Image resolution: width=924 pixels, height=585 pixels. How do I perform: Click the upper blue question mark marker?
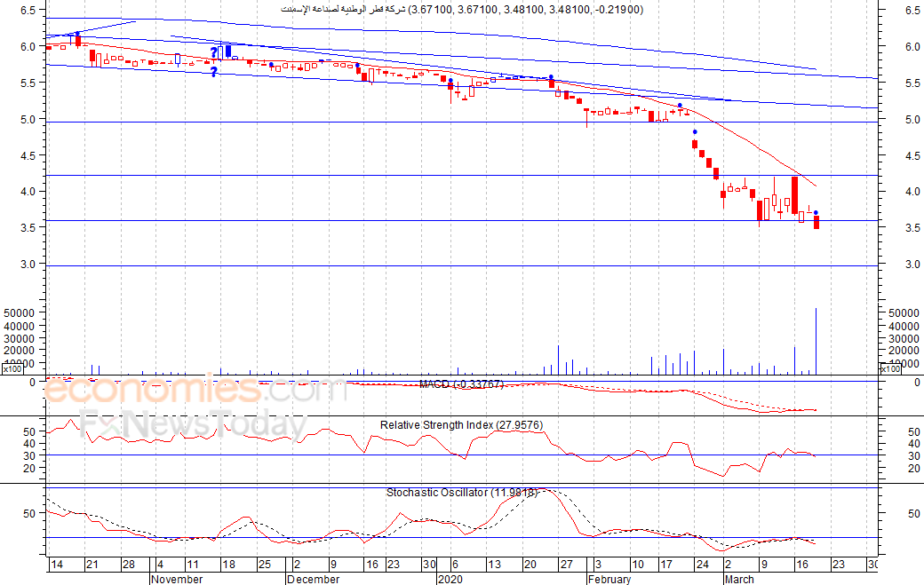214,52
